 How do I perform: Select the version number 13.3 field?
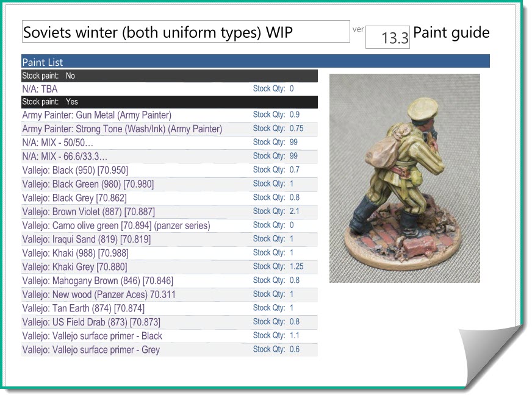388,38
